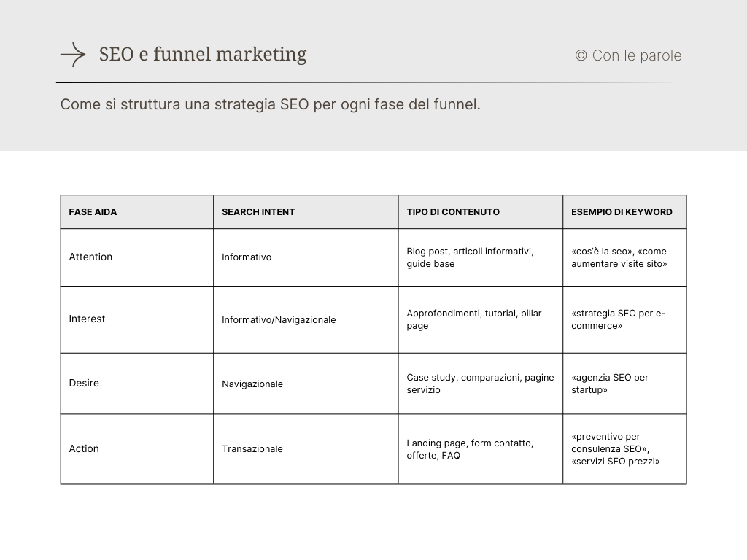Select the 'Attention' row cell
Screen dimensions: 747x560
pyautogui.click(x=90, y=257)
